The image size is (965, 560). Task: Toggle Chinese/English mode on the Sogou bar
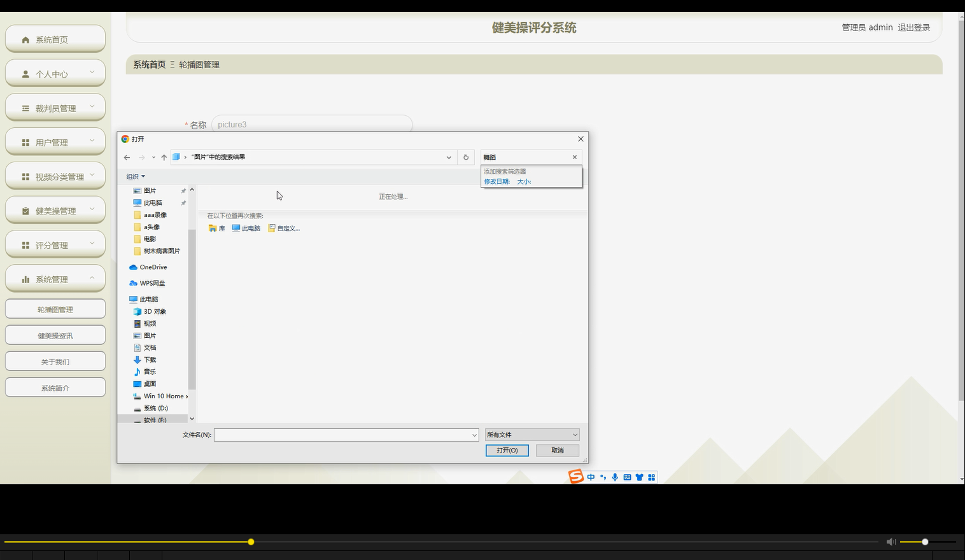591,477
